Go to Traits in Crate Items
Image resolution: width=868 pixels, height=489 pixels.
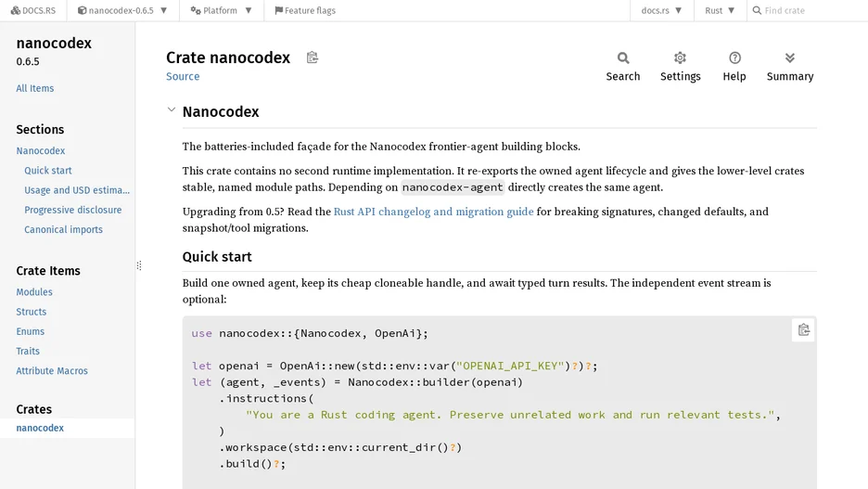(28, 351)
